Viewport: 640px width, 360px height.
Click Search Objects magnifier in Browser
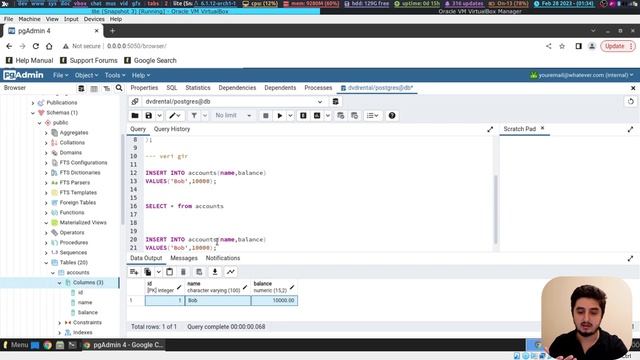click(119, 88)
